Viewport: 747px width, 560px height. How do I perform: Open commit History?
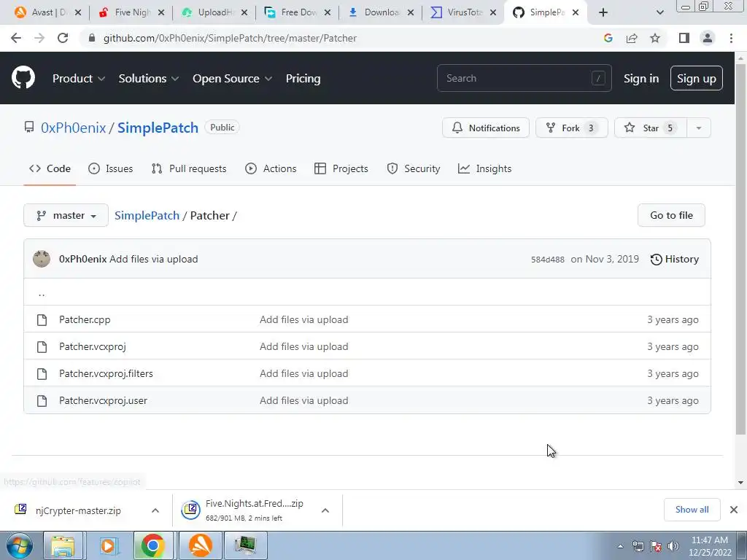tap(675, 259)
